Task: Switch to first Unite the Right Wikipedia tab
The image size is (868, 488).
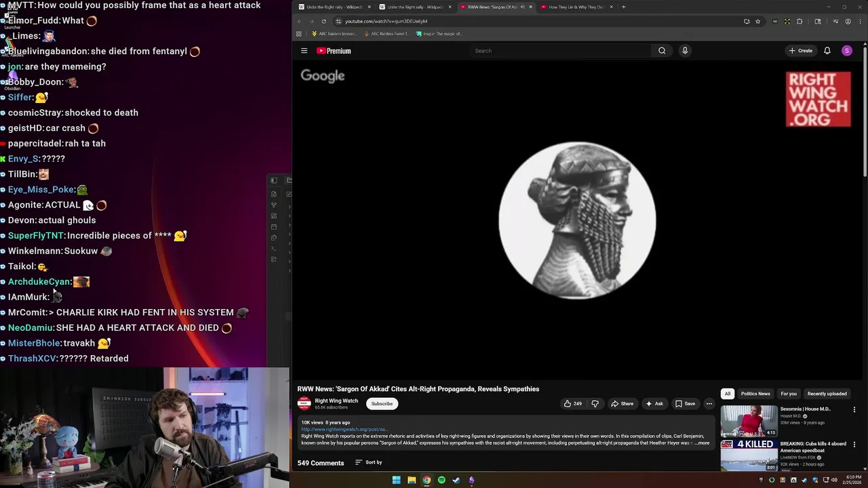Action: [334, 7]
